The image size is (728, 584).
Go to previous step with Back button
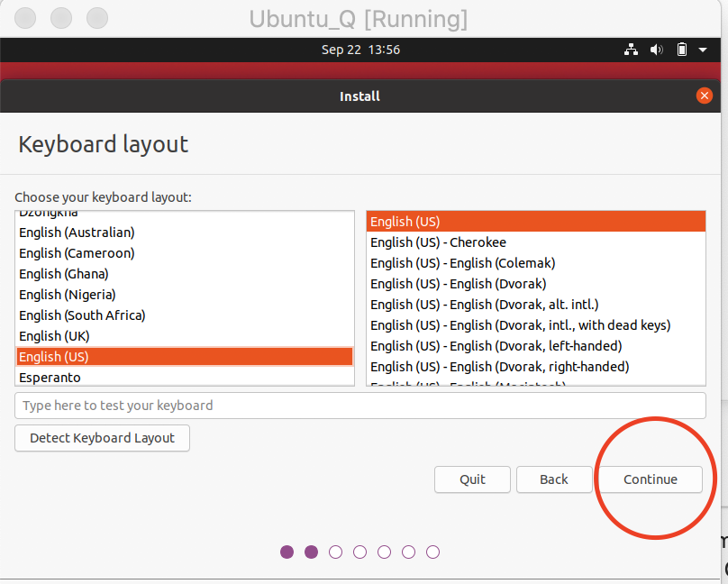tap(554, 479)
